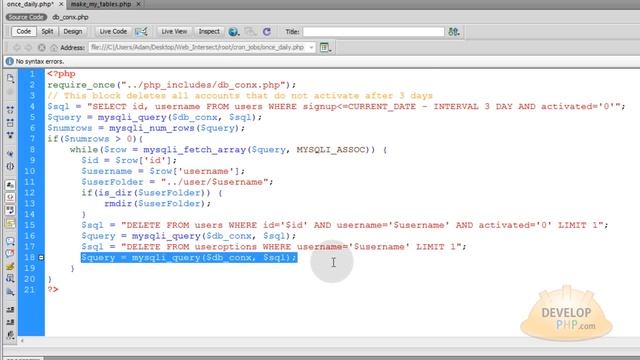The image size is (640, 360).
Task: Open the Open Documents list in coding toolbar
Action: pyautogui.click(x=10, y=78)
